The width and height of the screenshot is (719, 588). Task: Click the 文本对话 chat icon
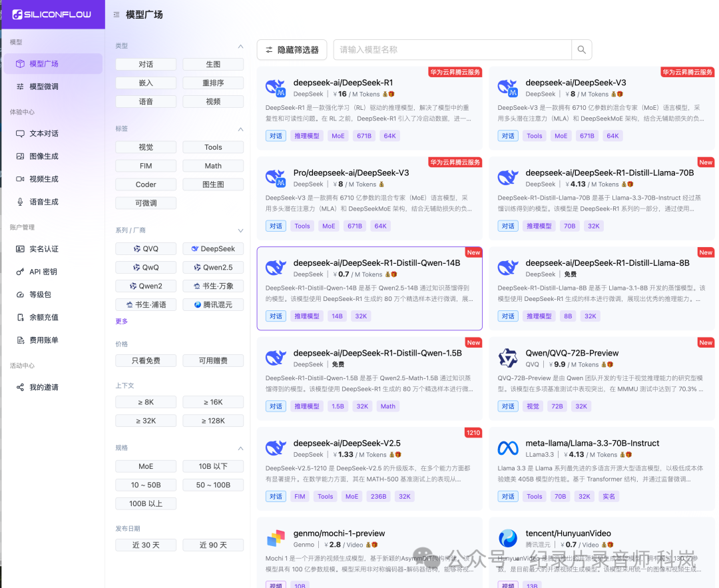pyautogui.click(x=20, y=133)
